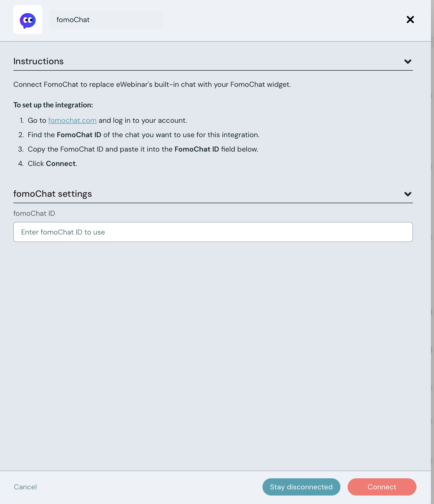The height and width of the screenshot is (504, 434).
Task: Click step 3 "Copy the FomoChat ID" text
Action: tap(143, 149)
